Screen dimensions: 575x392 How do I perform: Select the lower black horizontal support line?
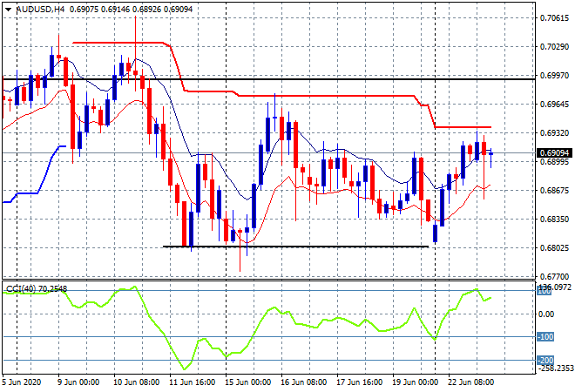tap(295, 247)
